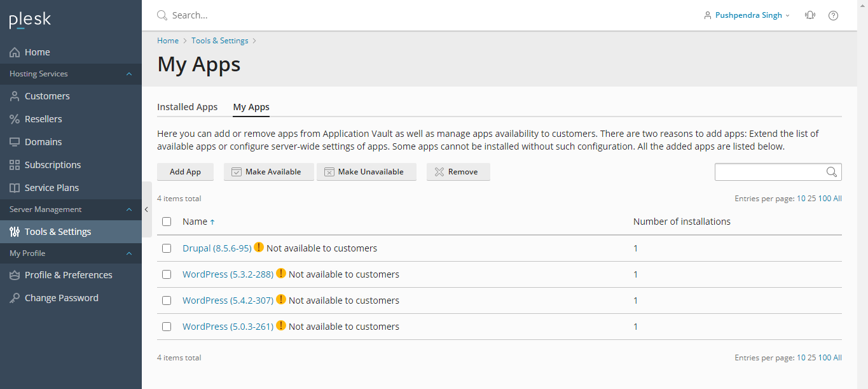Open the help question mark icon
The height and width of the screenshot is (389, 868).
pyautogui.click(x=833, y=15)
